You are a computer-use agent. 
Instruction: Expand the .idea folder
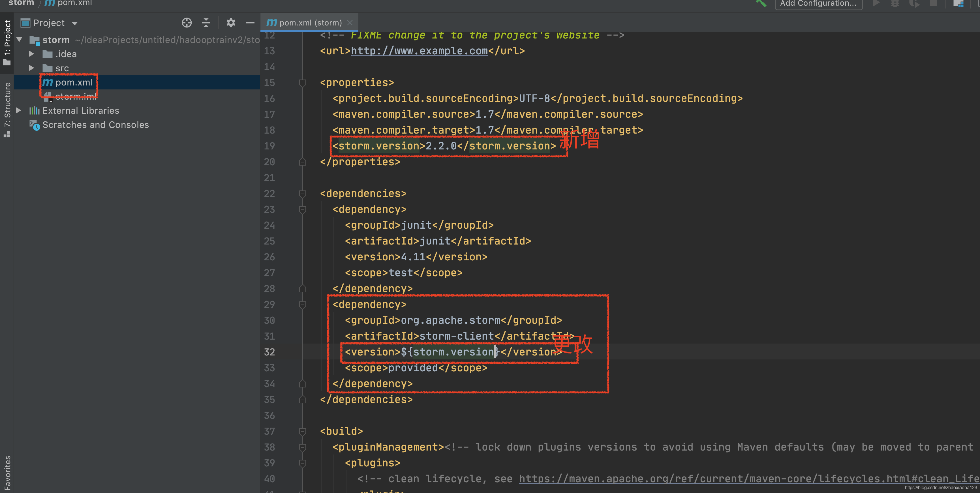(x=32, y=54)
